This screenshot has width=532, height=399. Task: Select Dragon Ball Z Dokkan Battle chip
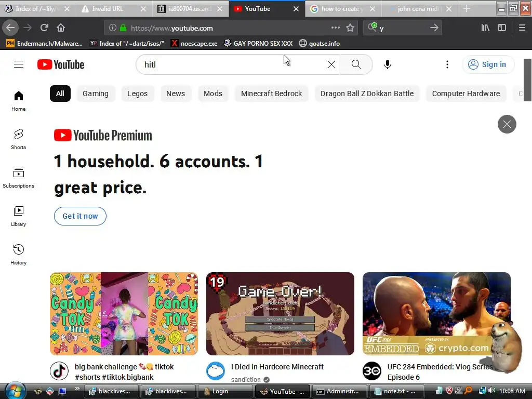(x=367, y=94)
